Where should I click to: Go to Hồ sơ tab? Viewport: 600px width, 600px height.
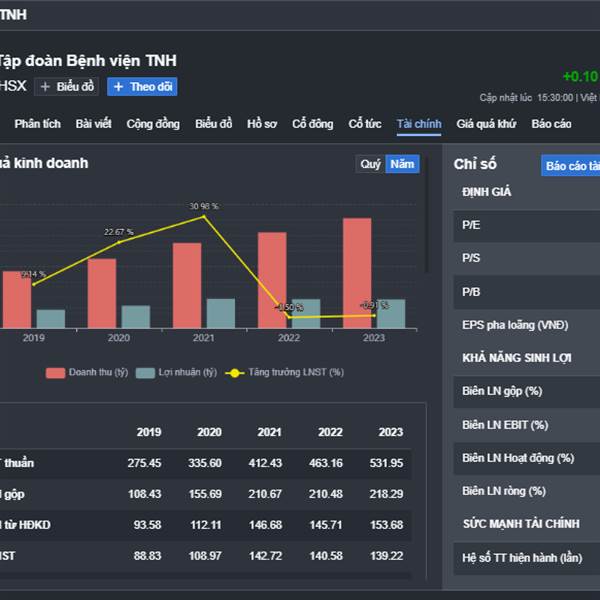click(x=262, y=124)
